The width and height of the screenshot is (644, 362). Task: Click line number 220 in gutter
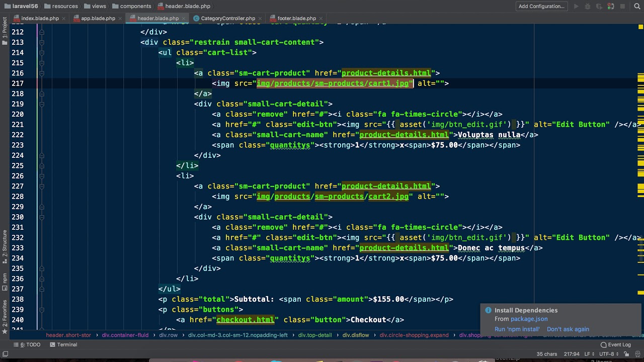click(17, 114)
